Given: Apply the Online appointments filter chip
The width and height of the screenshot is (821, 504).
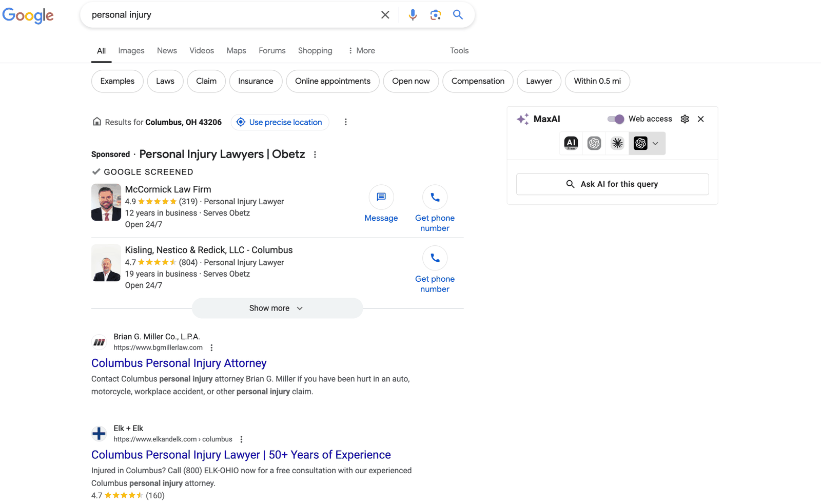Looking at the screenshot, I should click(x=333, y=81).
